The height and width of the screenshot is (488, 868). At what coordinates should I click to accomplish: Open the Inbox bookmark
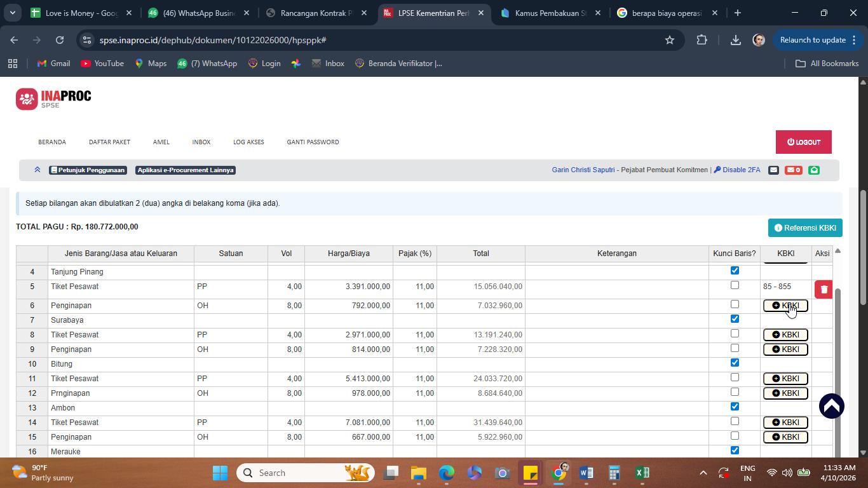pos(328,64)
